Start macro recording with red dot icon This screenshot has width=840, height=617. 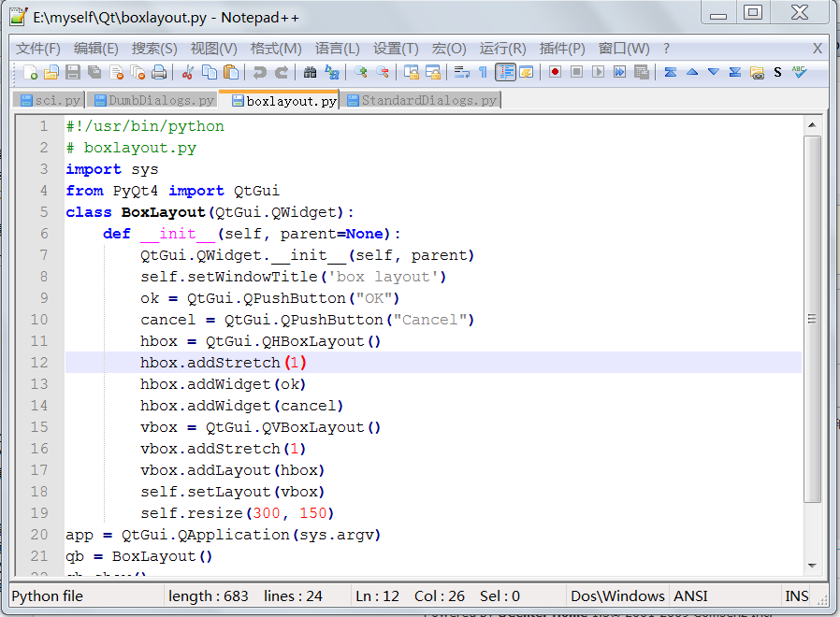pos(555,72)
